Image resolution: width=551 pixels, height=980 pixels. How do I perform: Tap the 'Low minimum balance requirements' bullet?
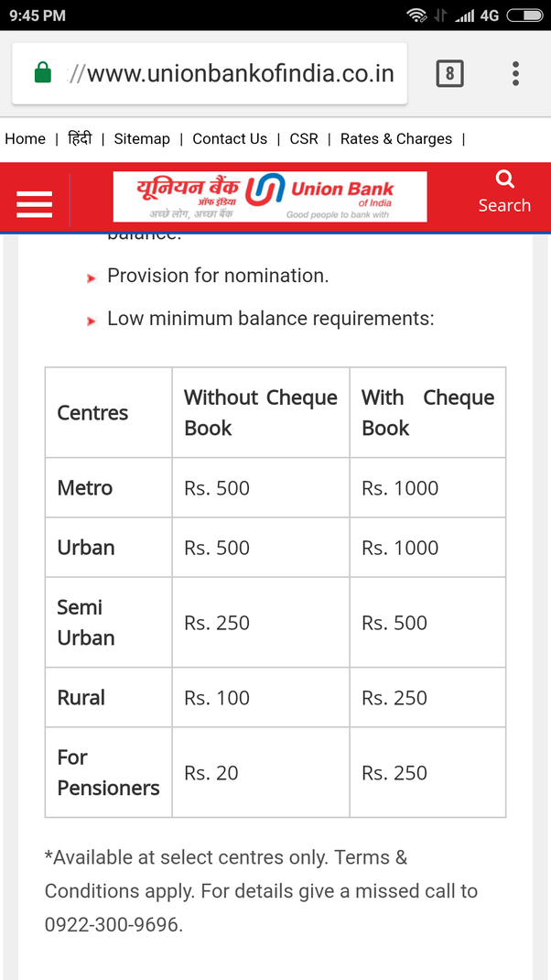pos(270,319)
